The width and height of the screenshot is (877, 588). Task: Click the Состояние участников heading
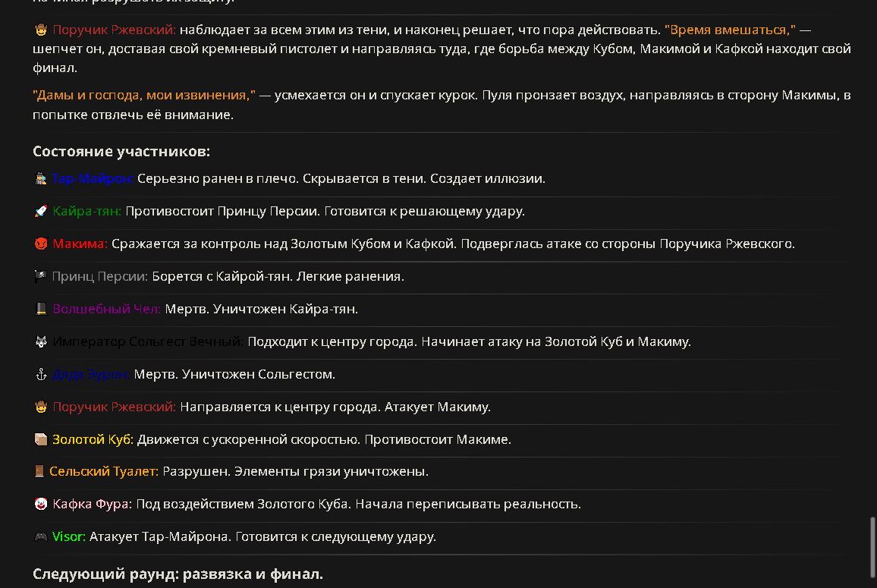[121, 152]
